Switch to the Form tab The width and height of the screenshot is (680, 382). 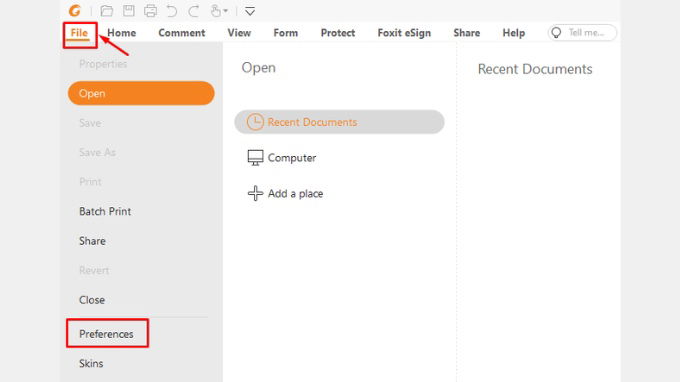[x=286, y=33]
